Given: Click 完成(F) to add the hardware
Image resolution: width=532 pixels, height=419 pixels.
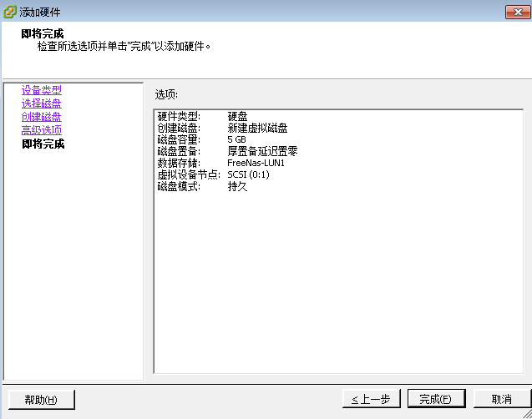Looking at the screenshot, I should pos(436,399).
